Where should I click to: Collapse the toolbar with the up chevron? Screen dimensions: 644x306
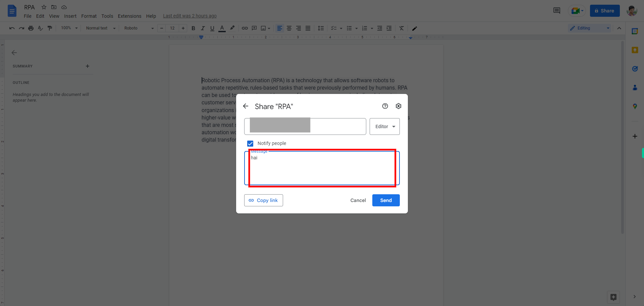pos(619,28)
